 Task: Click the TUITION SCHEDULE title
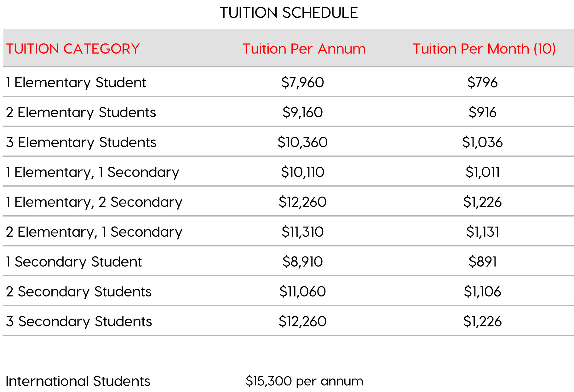click(x=289, y=13)
